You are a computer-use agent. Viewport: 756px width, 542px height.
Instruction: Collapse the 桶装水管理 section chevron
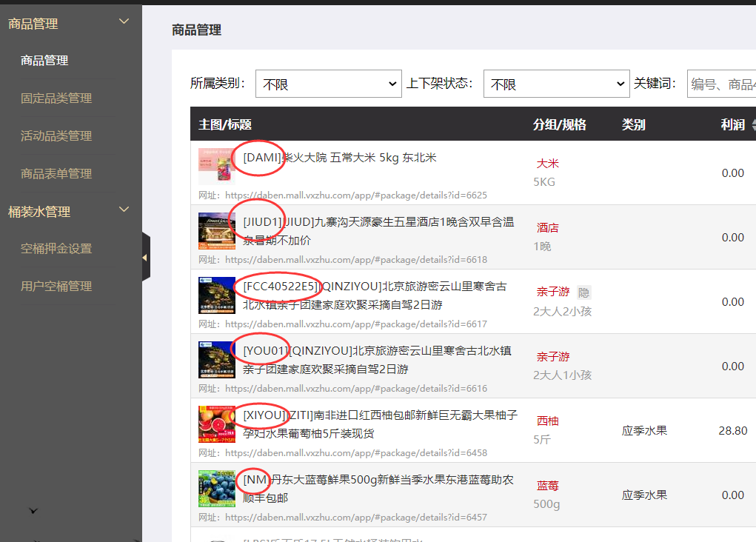point(124,210)
